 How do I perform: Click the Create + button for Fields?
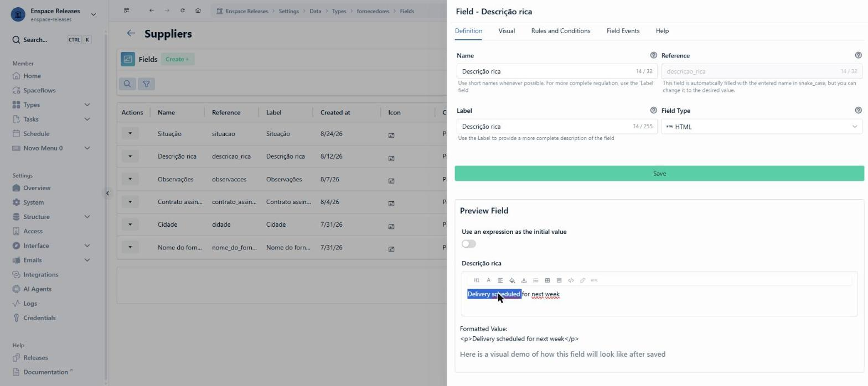pos(177,59)
